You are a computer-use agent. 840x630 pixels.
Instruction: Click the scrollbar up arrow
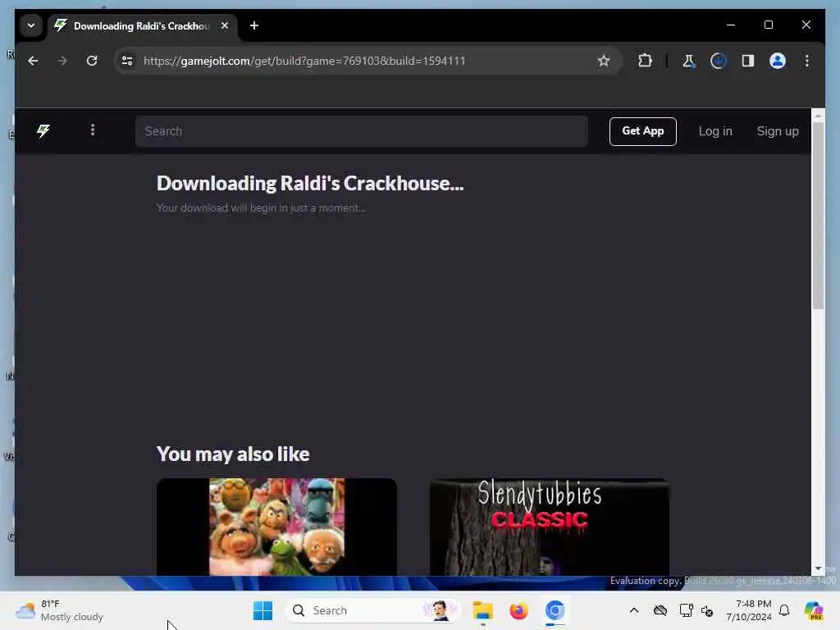pyautogui.click(x=818, y=115)
